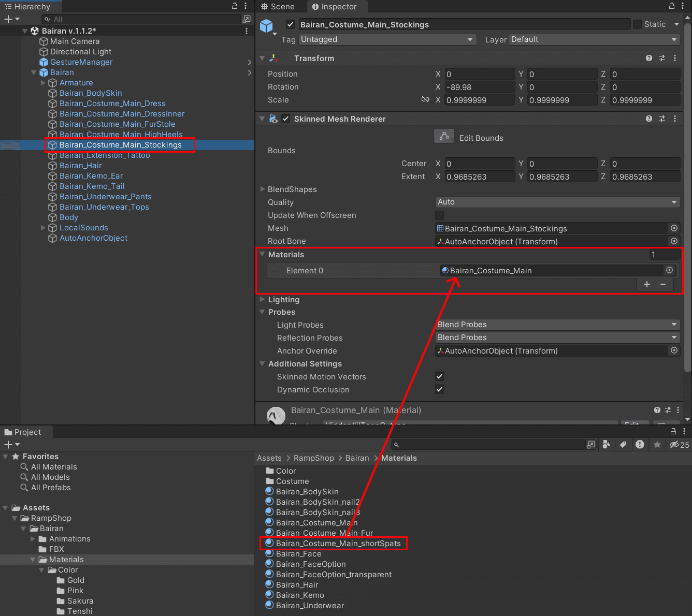Click RampShop in breadcrumb path
692x616 pixels.
(x=314, y=458)
